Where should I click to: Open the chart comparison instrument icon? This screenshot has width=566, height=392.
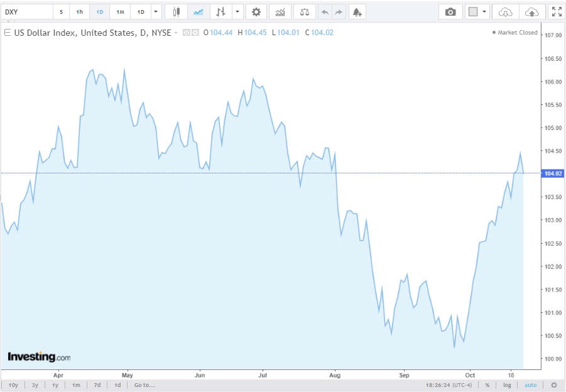pos(304,11)
